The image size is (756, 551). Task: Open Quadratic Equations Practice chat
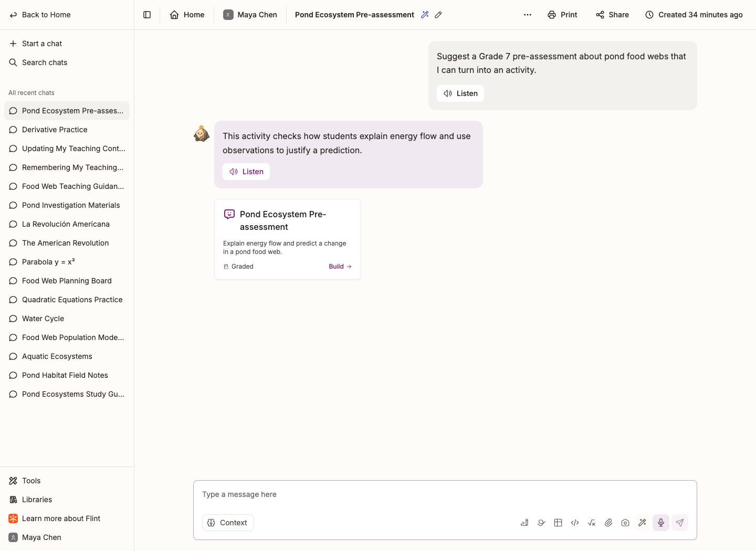pos(67,300)
